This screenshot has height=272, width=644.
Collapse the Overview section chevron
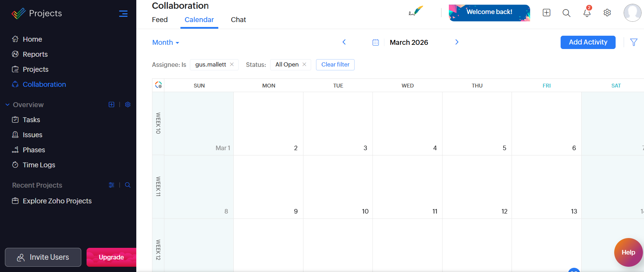(x=7, y=105)
